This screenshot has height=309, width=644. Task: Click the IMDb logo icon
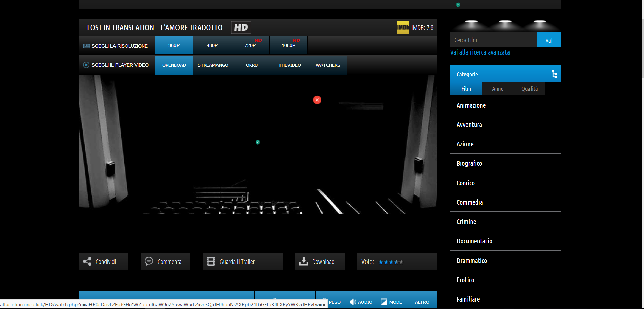click(x=403, y=28)
